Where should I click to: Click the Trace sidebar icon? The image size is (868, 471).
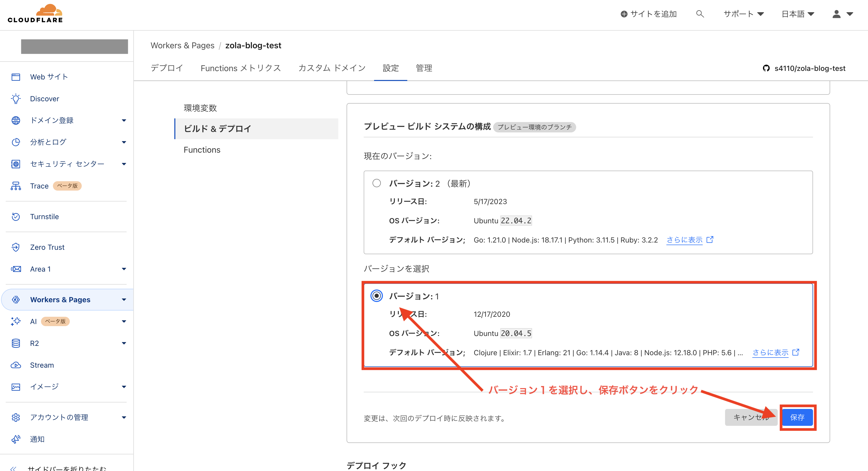pyautogui.click(x=16, y=186)
